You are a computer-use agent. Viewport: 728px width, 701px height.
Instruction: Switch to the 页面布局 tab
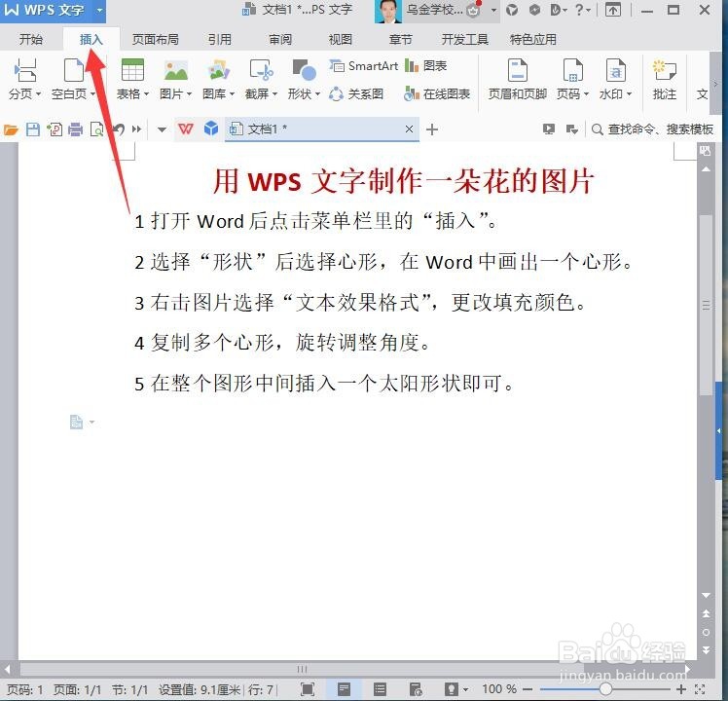click(156, 40)
